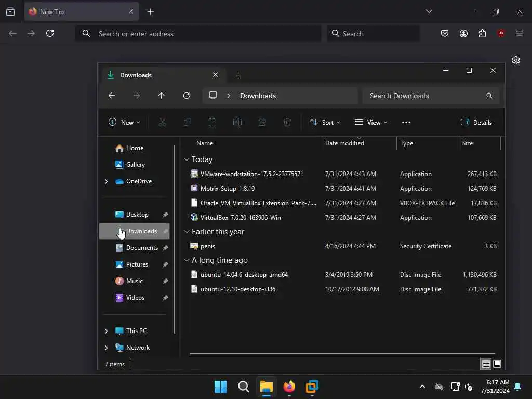Open Videos in navigation pane

(135, 298)
